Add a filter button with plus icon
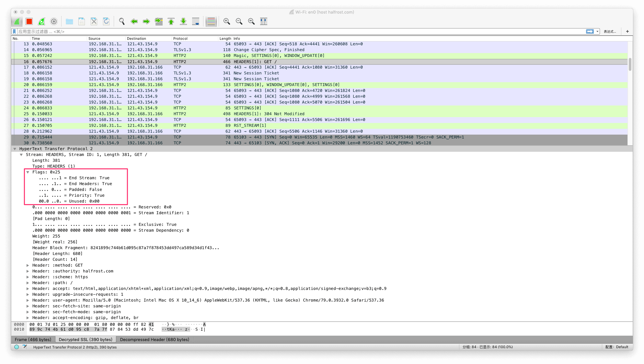 [x=627, y=31]
